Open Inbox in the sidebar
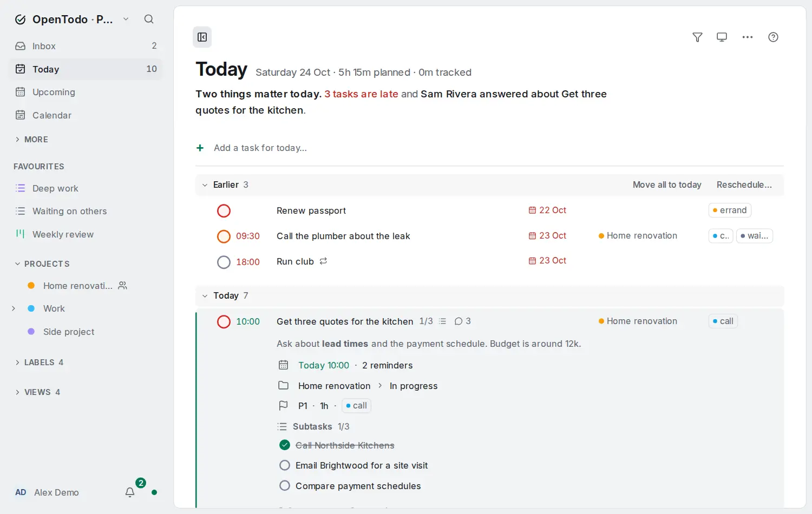Viewport: 812px width, 514px height. [x=86, y=46]
